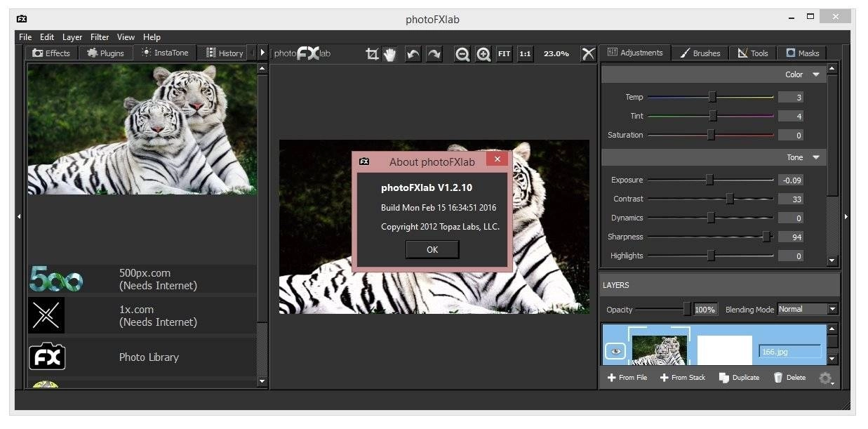Collapse the Color section arrow
Screen dimensions: 868x429
point(815,74)
